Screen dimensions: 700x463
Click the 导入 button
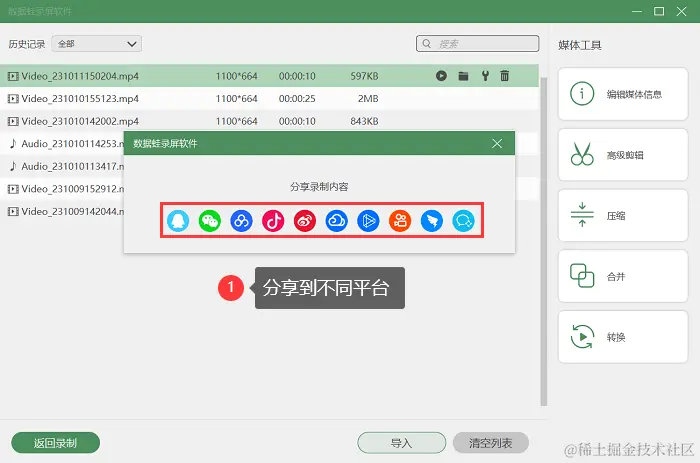pos(401,443)
